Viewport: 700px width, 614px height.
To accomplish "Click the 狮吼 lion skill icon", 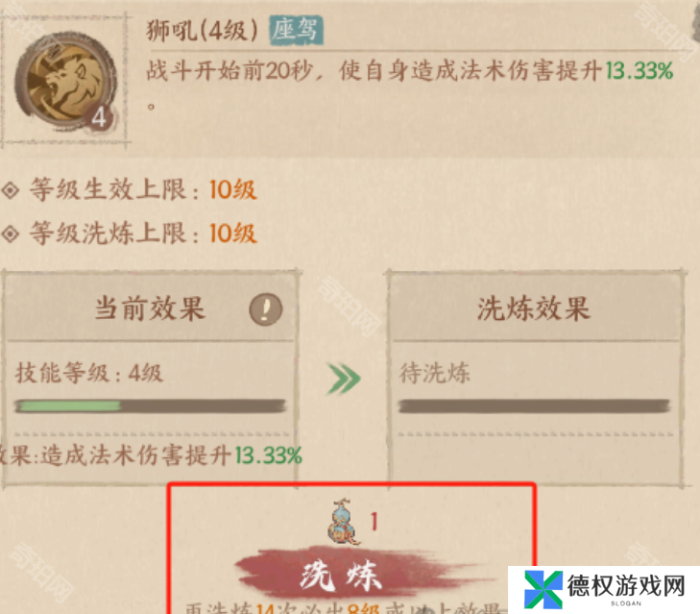I will [x=66, y=82].
